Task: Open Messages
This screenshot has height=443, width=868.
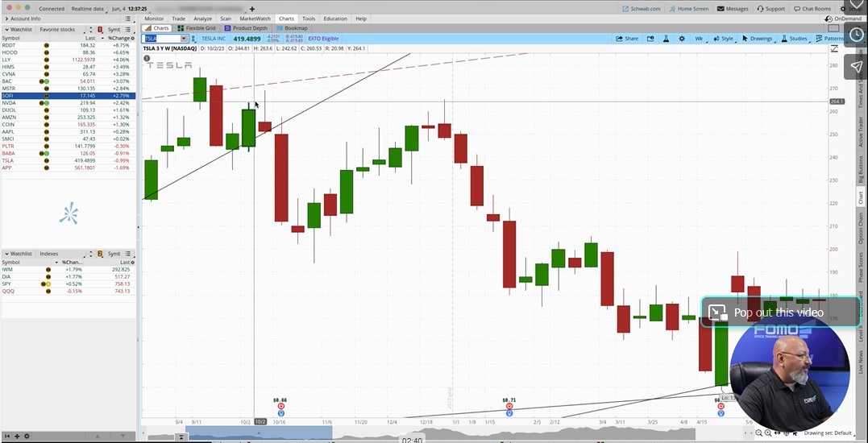Action: coord(733,9)
